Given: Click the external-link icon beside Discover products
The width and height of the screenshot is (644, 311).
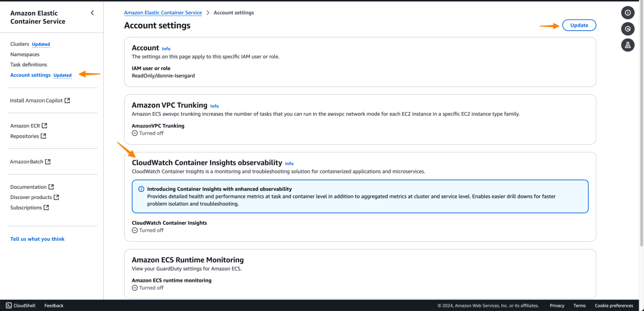Looking at the screenshot, I should 57,197.
